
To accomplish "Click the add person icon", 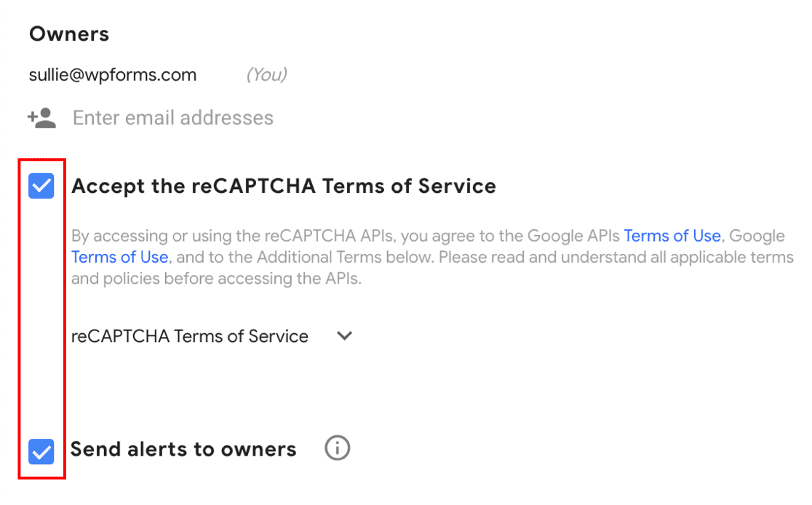I will pos(41,118).
